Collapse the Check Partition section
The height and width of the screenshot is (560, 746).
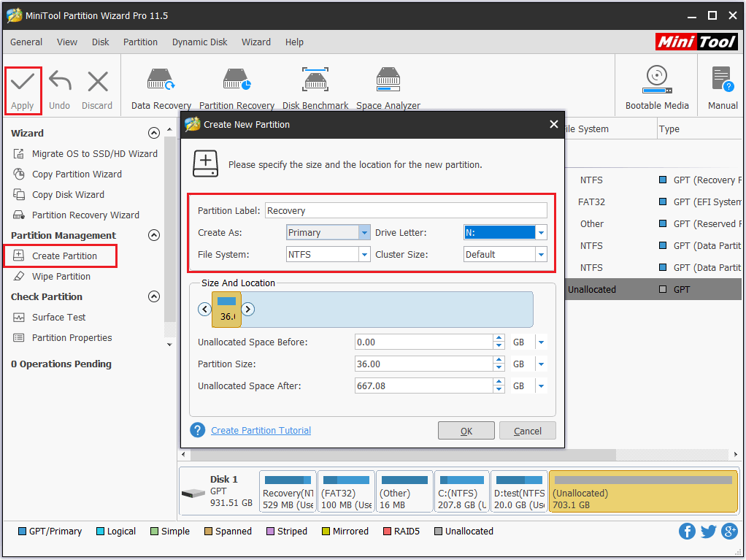pos(153,296)
